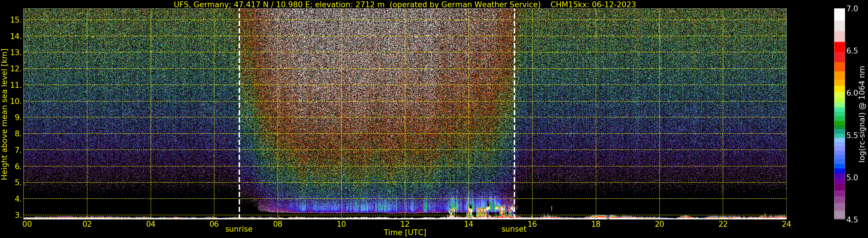
Task: Click the time axis tick '06'
Action: pos(214,224)
